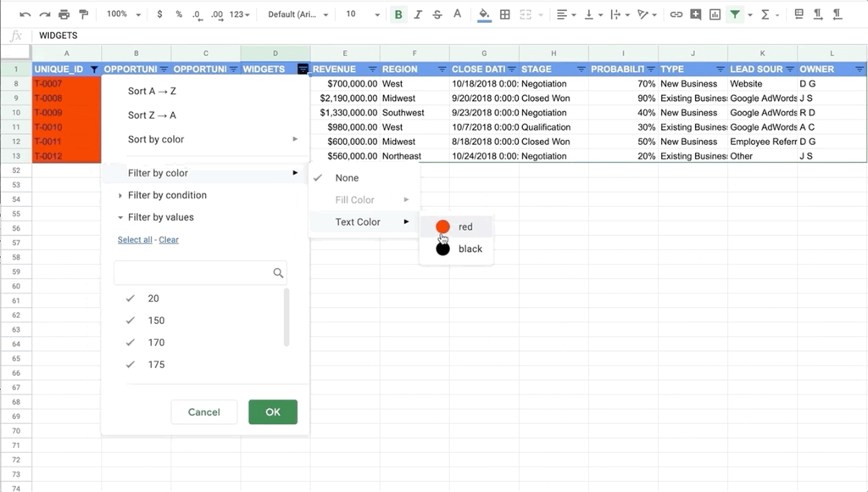Click WIDGETS column filter icon

click(303, 70)
